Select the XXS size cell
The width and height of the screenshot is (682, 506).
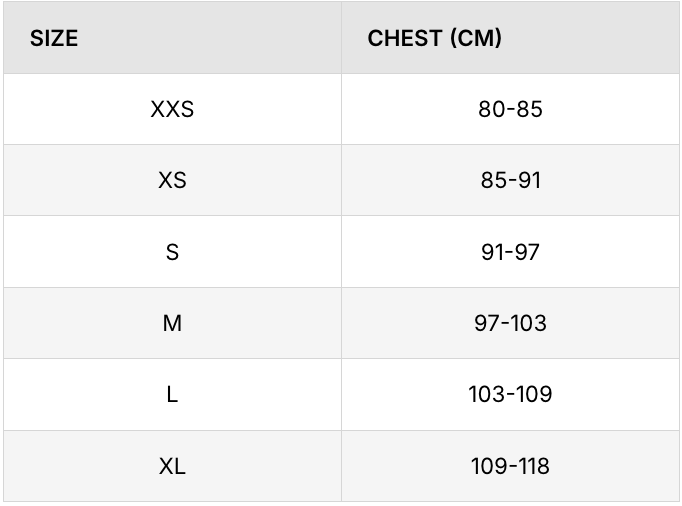point(172,109)
